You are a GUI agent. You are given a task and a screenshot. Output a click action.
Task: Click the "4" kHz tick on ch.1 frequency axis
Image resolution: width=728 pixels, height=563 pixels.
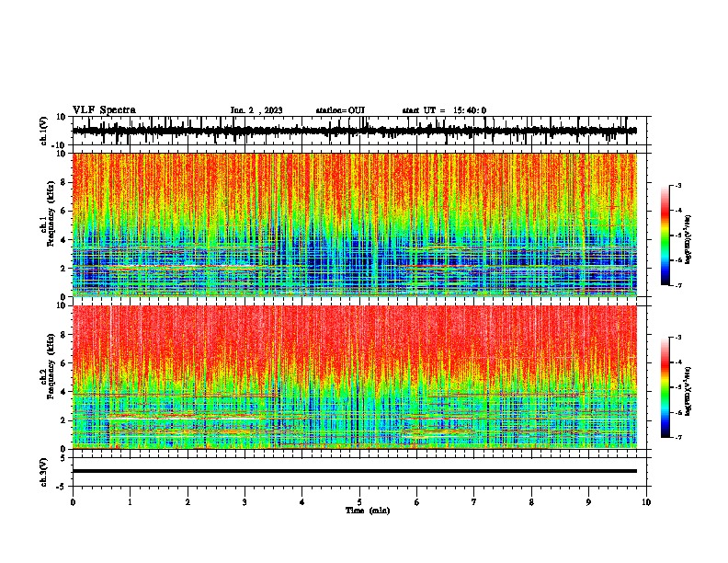point(64,240)
